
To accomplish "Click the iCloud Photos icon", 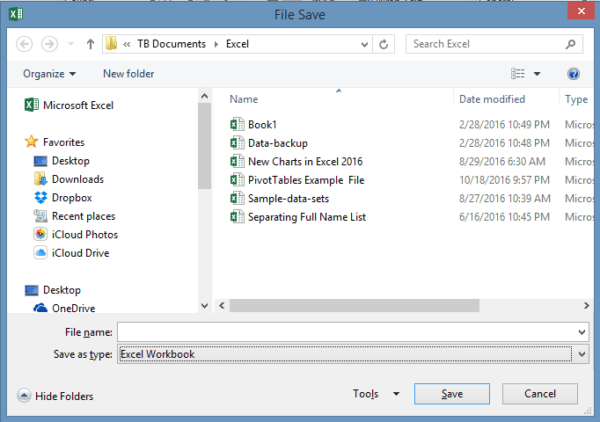I will [x=41, y=234].
